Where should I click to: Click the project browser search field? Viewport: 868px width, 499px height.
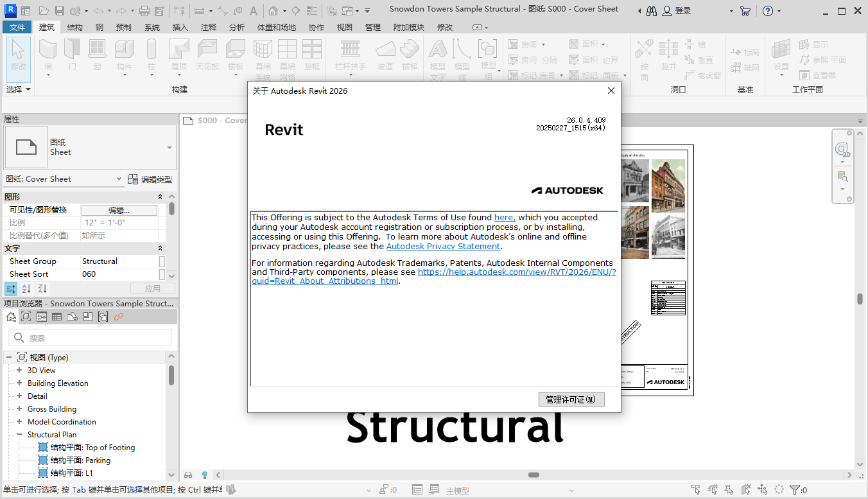(x=91, y=338)
